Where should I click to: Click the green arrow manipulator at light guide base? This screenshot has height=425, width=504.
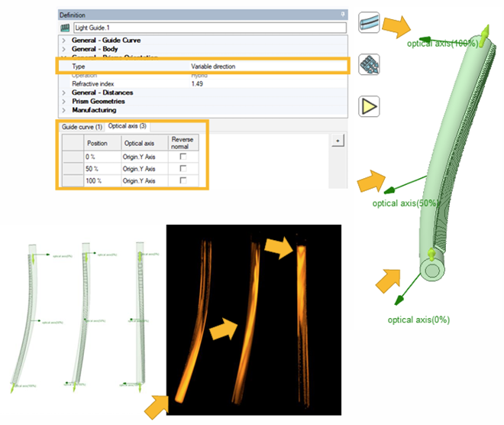click(x=431, y=254)
